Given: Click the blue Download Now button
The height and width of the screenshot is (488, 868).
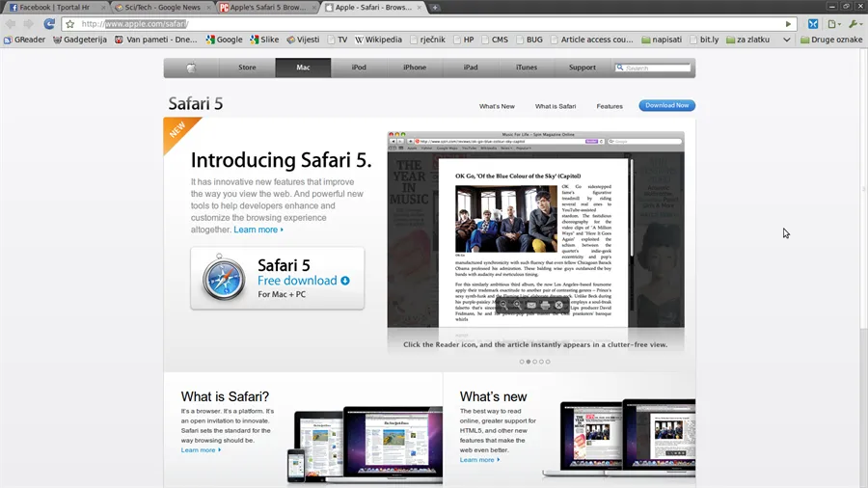Looking at the screenshot, I should (x=666, y=106).
